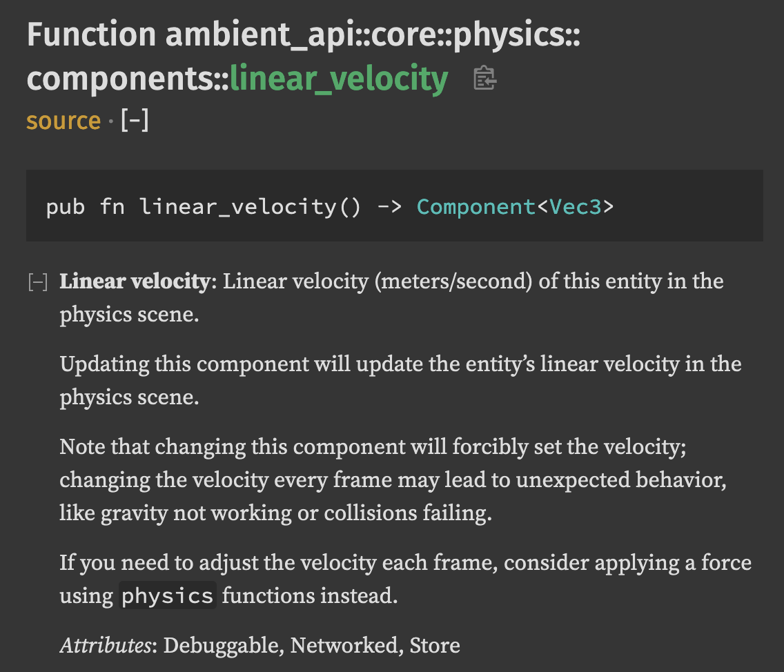Collapse the Linear velocity documentation section
The width and height of the screenshot is (784, 672).
pos(36,281)
